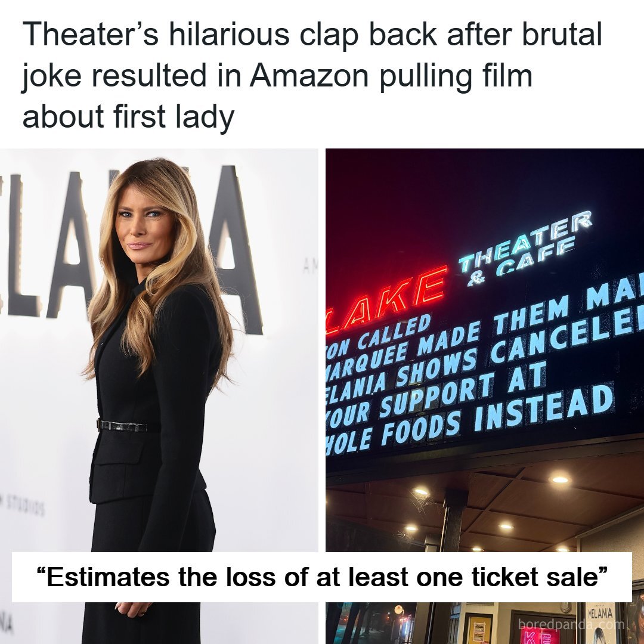This screenshot has height=644, width=644.
Task: Click the red neon LAKE sign
Action: pos(386,300)
